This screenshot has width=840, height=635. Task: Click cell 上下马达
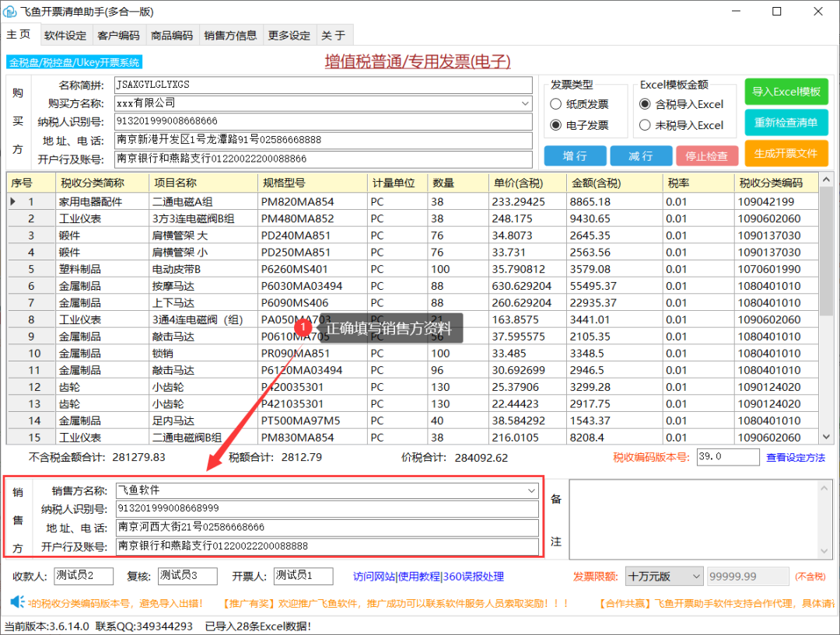tap(204, 303)
